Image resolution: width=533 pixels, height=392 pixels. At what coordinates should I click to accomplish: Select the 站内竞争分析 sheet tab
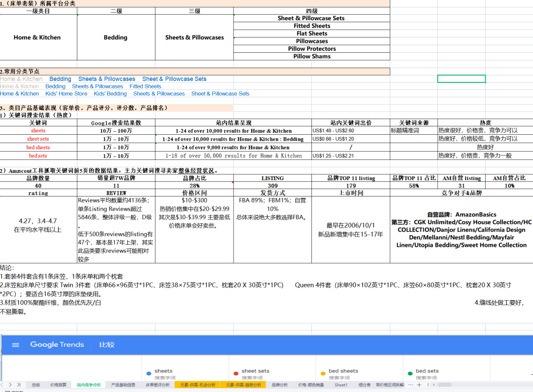coord(89,385)
